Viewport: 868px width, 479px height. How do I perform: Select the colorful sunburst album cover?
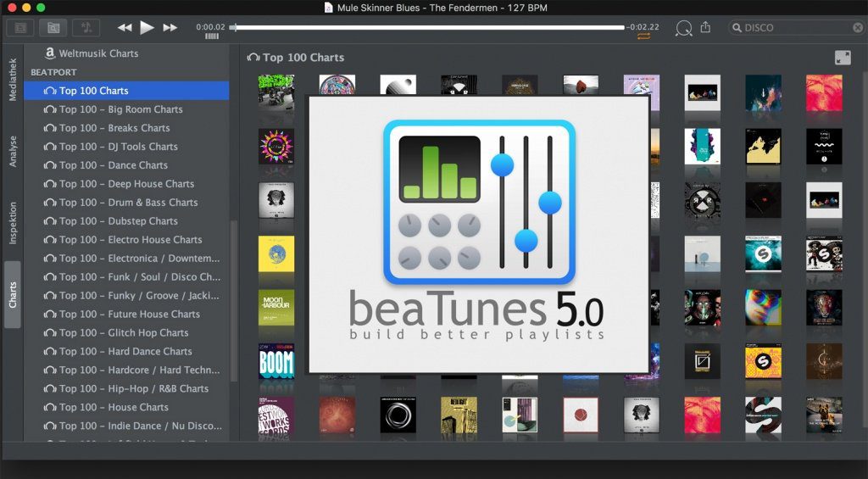coord(276,146)
